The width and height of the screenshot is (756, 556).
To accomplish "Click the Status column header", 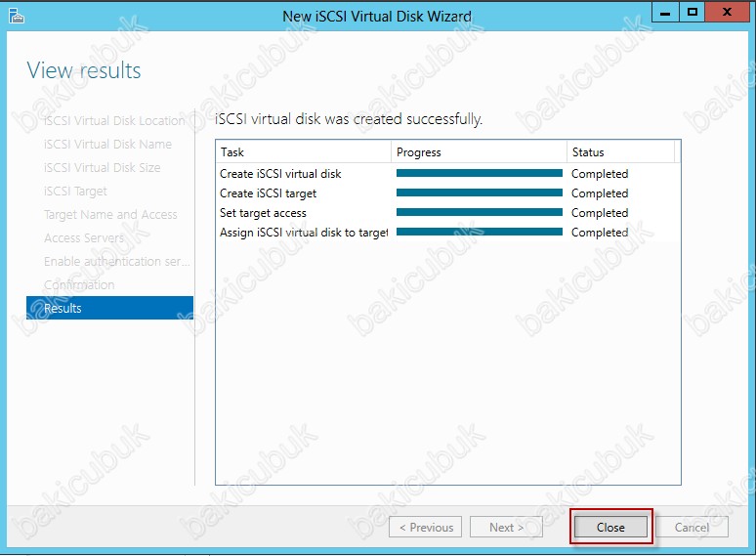I will [620, 152].
